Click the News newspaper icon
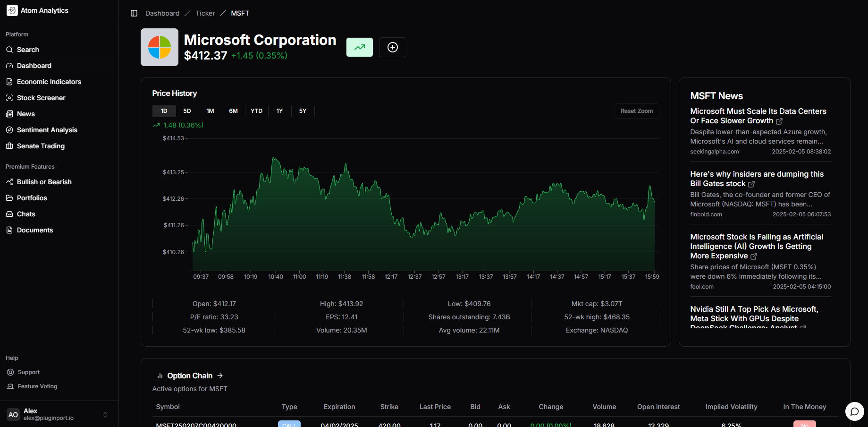The image size is (868, 427). [9, 114]
